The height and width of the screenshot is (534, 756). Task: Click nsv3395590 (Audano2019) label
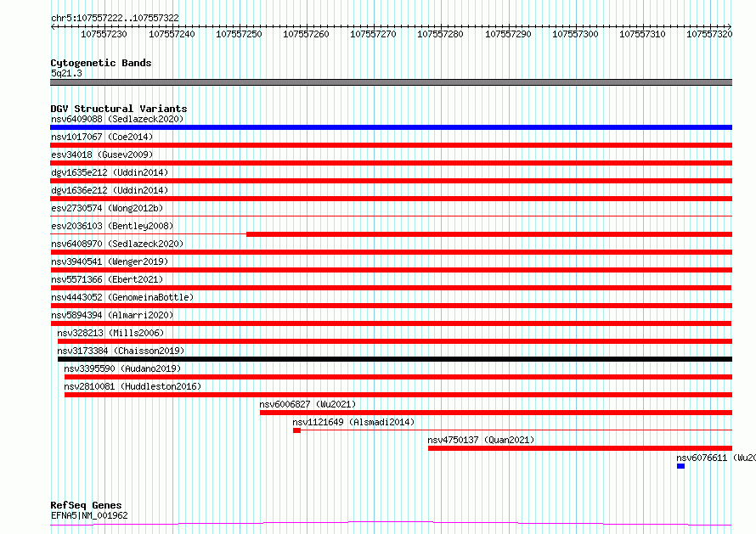tap(122, 368)
